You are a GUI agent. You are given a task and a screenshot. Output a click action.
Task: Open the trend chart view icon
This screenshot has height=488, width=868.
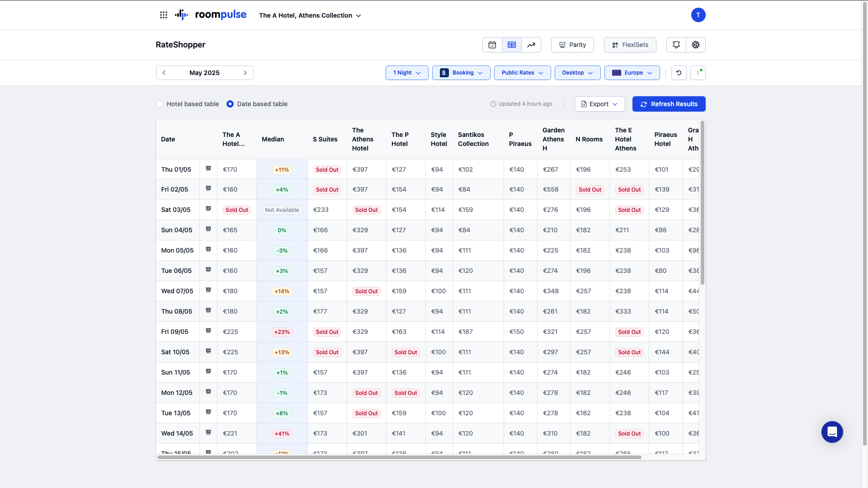531,45
